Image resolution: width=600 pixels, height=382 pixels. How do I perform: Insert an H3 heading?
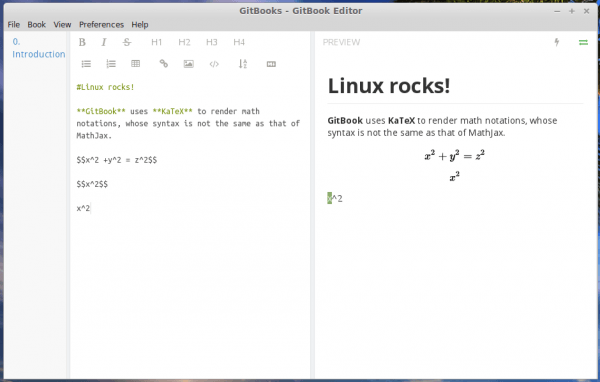coord(212,42)
